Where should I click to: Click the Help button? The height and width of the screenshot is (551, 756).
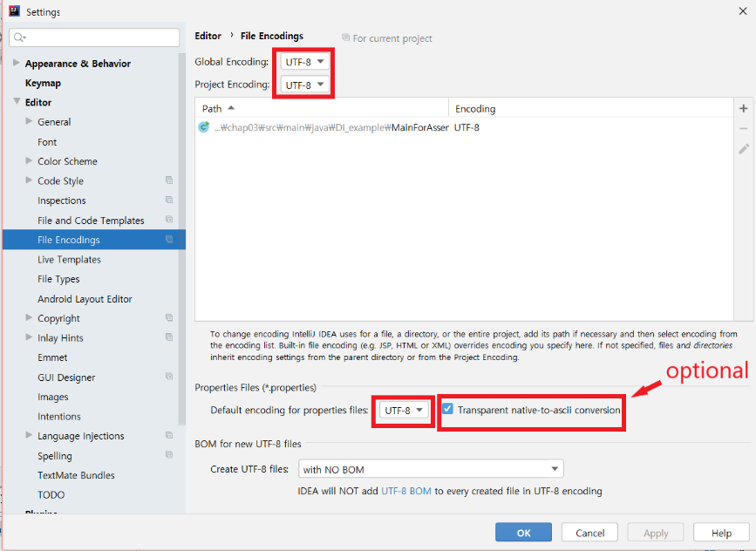pyautogui.click(x=721, y=532)
